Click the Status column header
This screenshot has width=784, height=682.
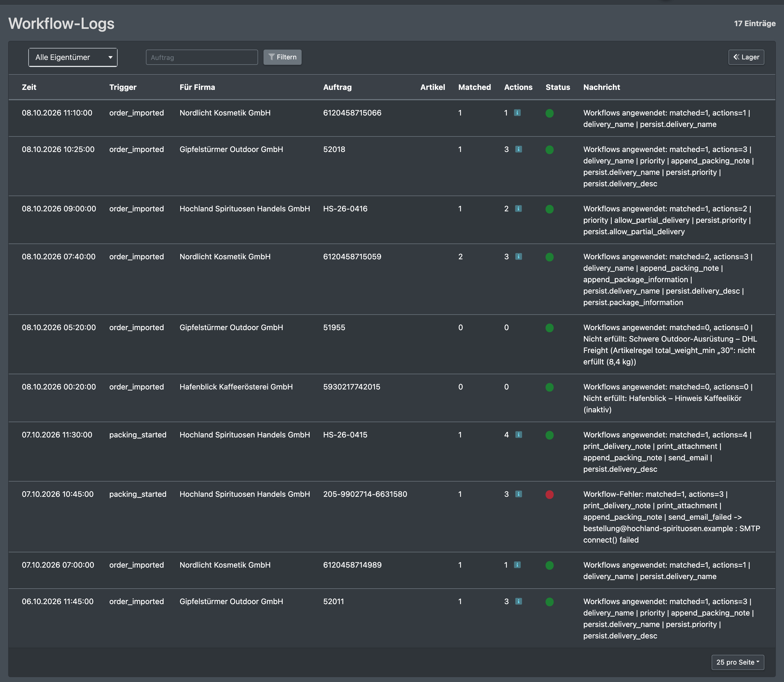558,87
